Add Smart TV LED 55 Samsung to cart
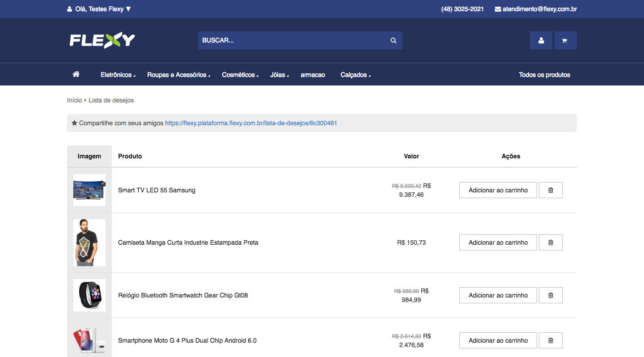The image size is (644, 357). coord(498,190)
